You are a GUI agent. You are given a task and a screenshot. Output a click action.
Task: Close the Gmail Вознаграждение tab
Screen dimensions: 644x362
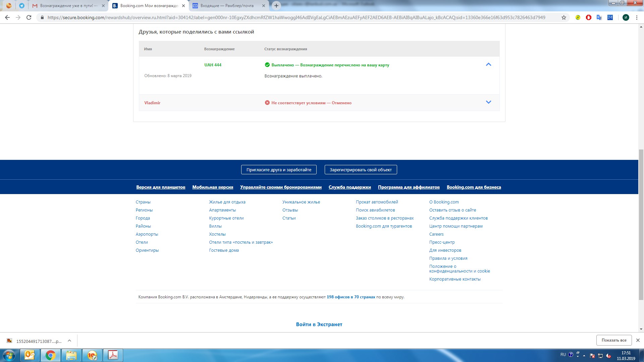click(x=103, y=6)
